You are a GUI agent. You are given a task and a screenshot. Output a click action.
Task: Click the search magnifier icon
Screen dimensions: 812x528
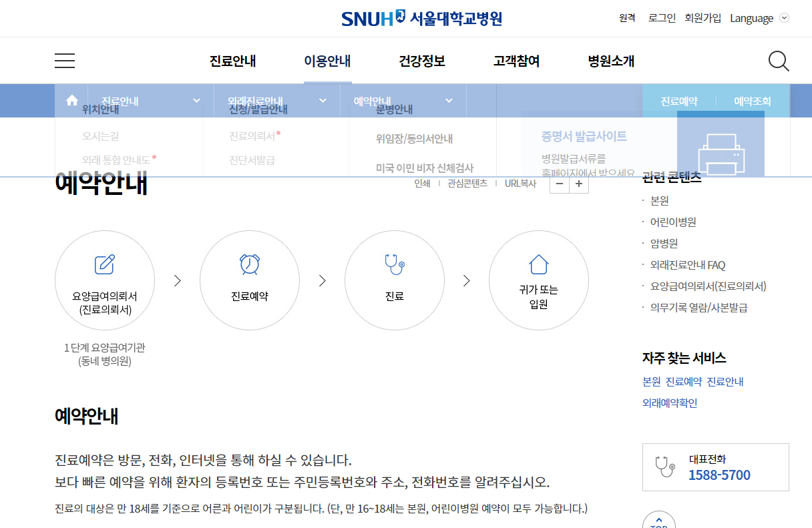point(778,61)
